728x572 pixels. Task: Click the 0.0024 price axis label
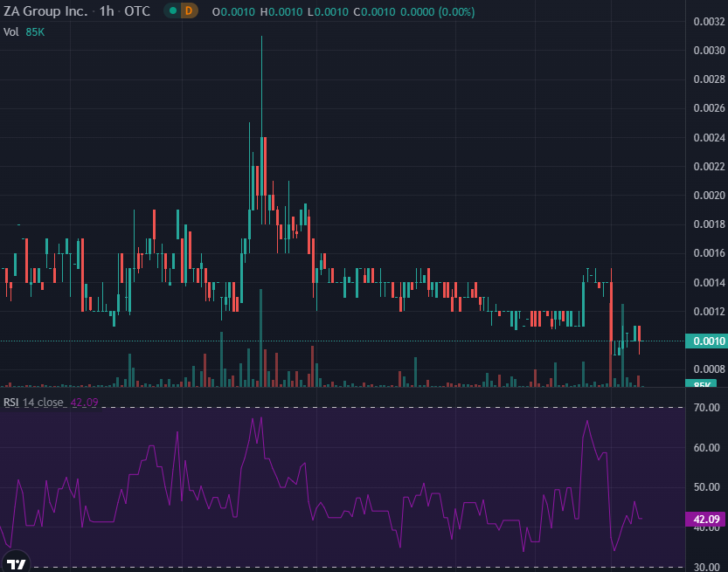click(x=709, y=138)
